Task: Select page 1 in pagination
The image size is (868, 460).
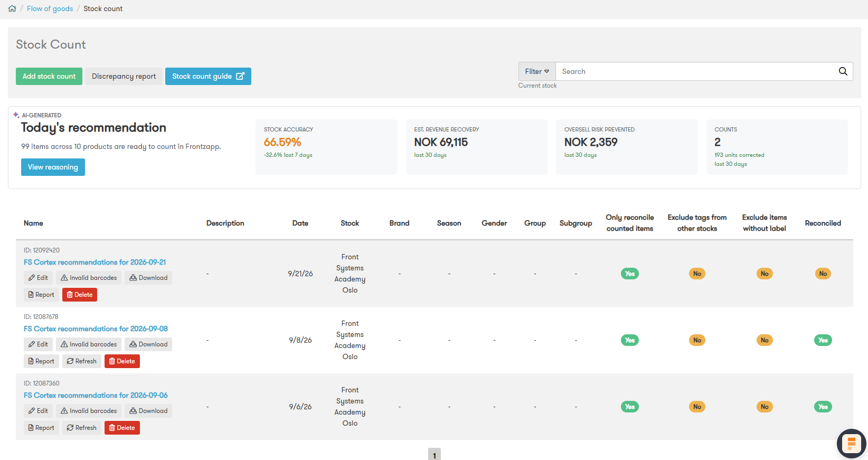Action: (434, 455)
